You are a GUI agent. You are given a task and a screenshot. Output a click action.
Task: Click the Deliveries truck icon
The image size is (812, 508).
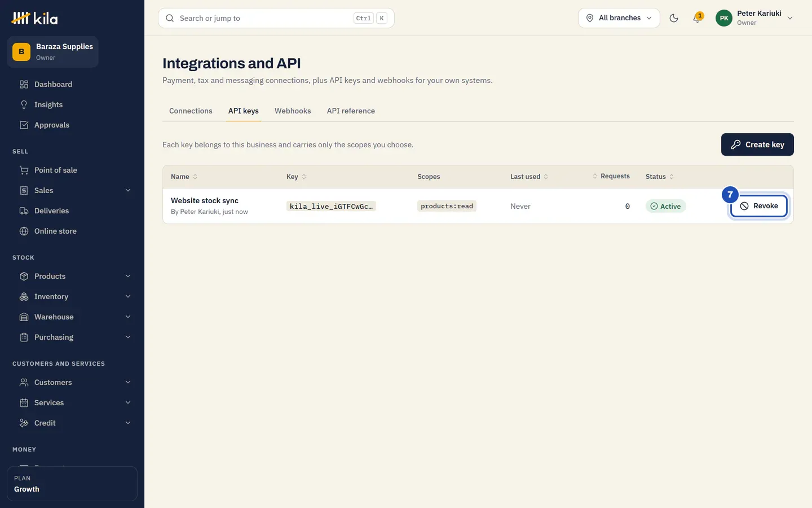(x=24, y=211)
